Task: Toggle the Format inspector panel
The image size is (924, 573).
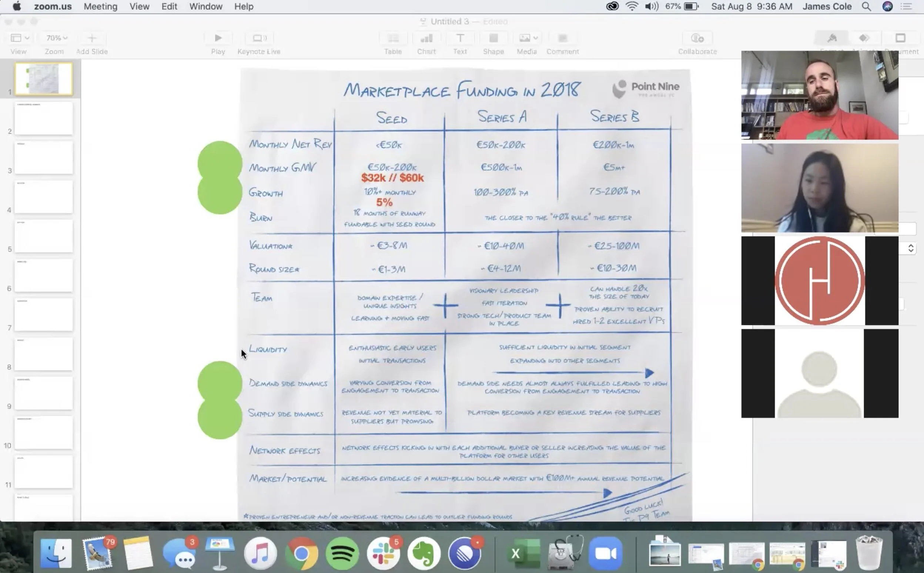Action: (832, 38)
